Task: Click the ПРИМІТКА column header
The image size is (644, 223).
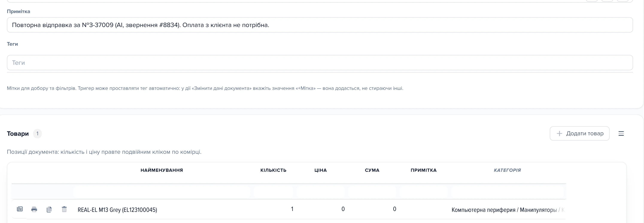Action: click(x=424, y=170)
